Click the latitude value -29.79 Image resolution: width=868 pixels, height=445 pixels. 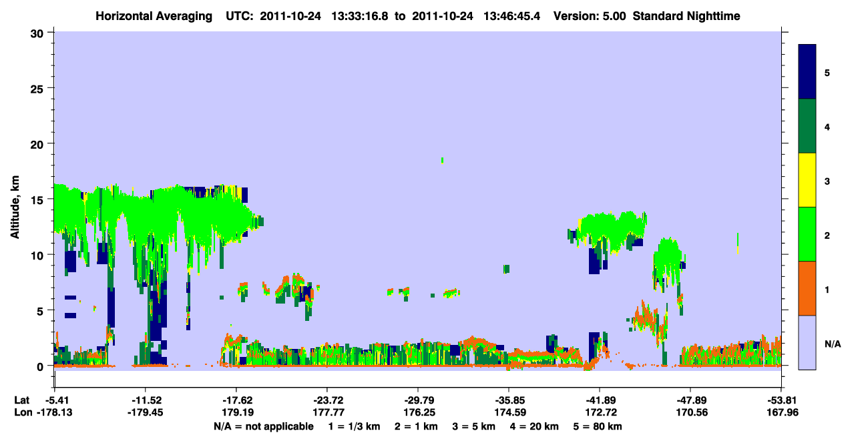point(418,400)
